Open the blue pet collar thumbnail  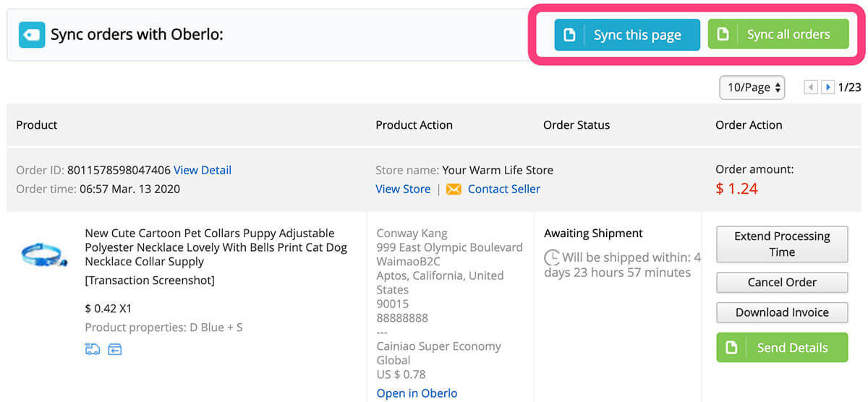pos(45,254)
